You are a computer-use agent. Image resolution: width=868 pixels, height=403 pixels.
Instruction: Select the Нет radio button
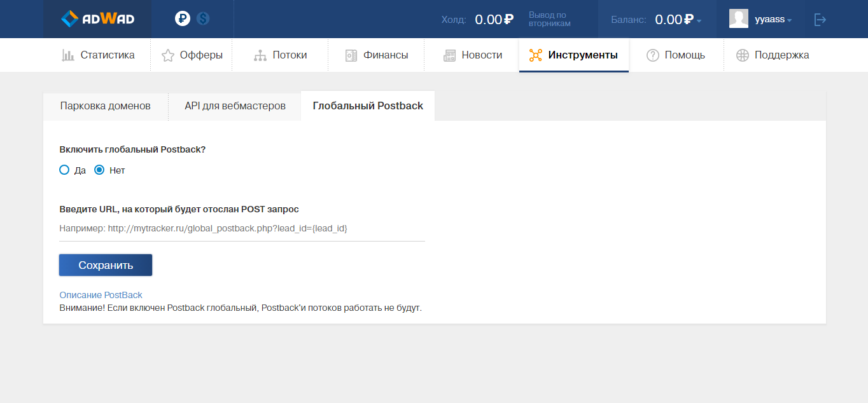click(99, 170)
